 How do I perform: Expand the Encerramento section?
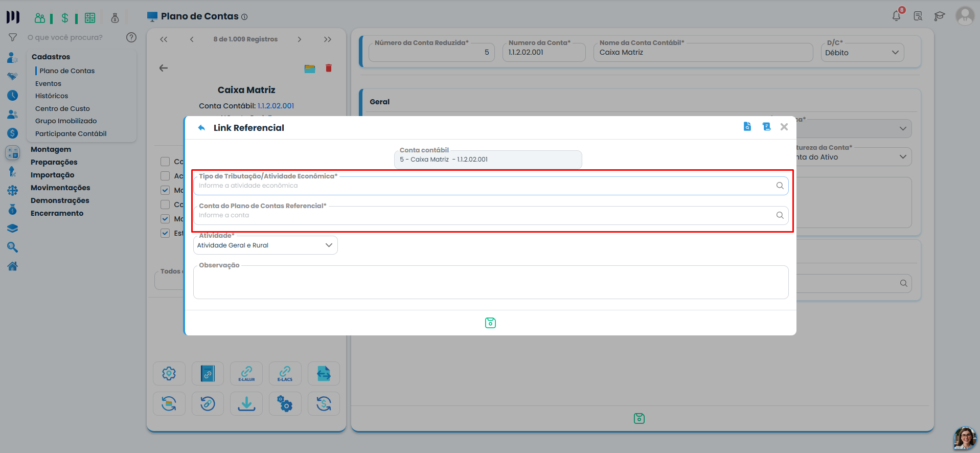click(x=57, y=213)
